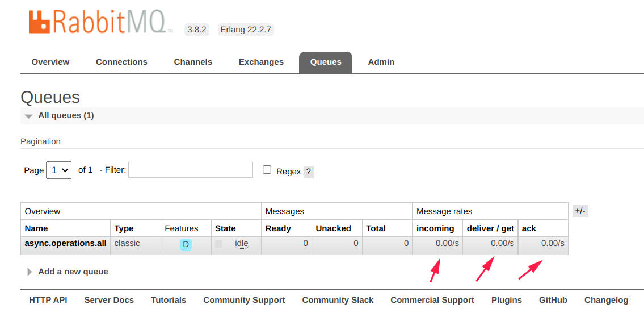Open the Exchanges tab
This screenshot has width=644, height=317.
coord(261,62)
